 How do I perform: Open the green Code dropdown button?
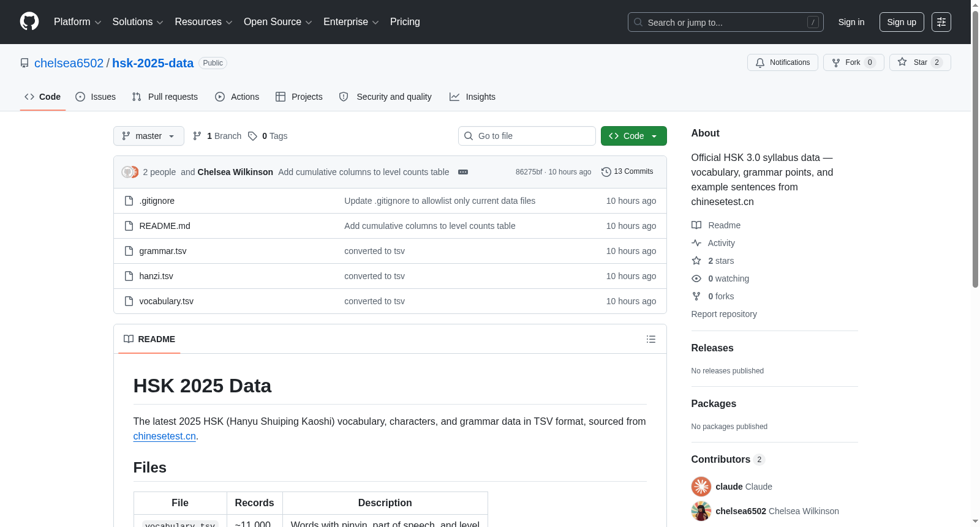[x=634, y=136]
